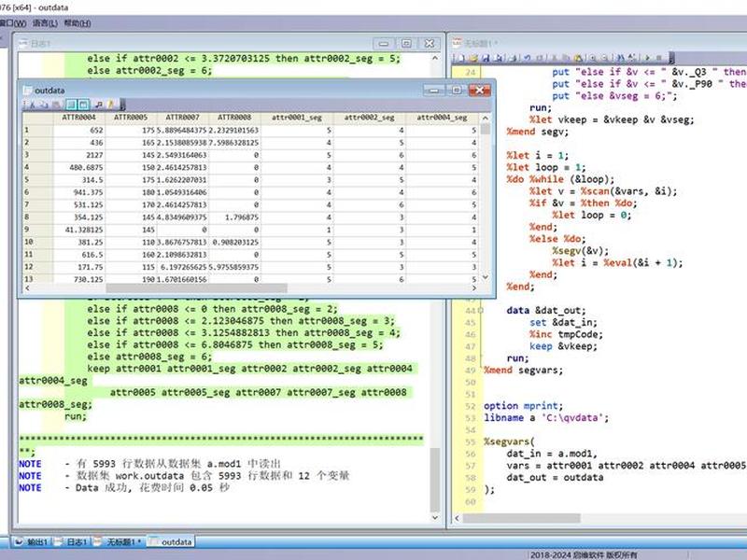Click the Undo icon in editor toolbar
Screen dimensions: 747x560
click(x=527, y=58)
